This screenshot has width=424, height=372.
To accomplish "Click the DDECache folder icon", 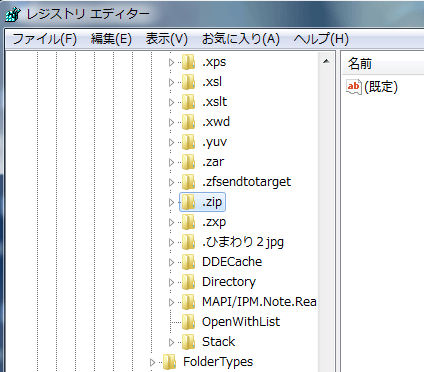I will pyautogui.click(x=188, y=262).
